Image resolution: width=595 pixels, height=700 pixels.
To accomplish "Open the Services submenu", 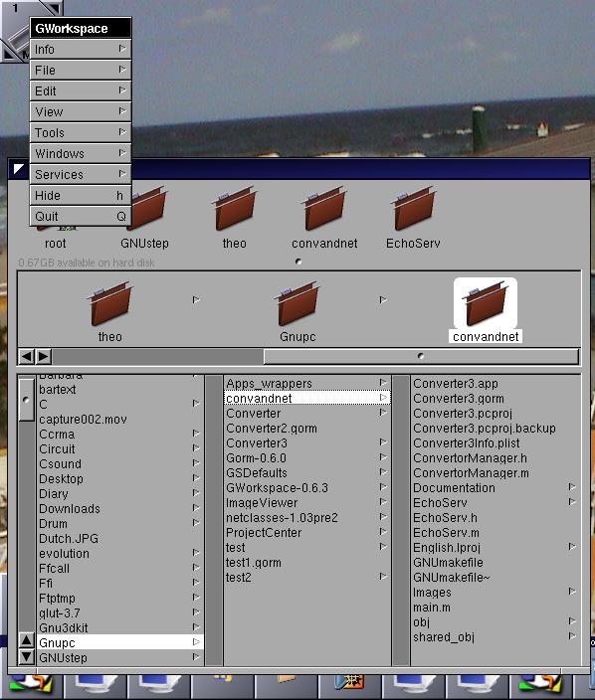I will coord(81,175).
